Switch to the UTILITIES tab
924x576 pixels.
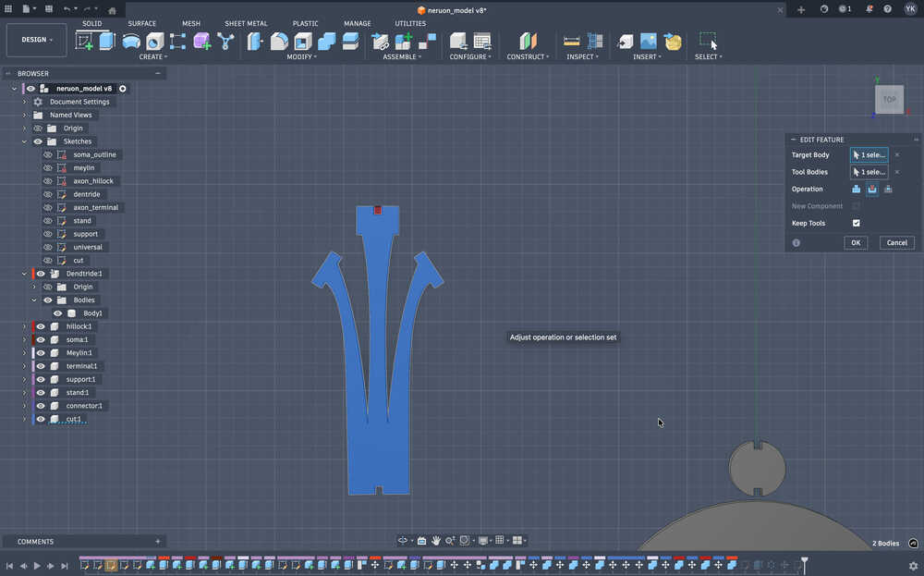[x=410, y=24]
